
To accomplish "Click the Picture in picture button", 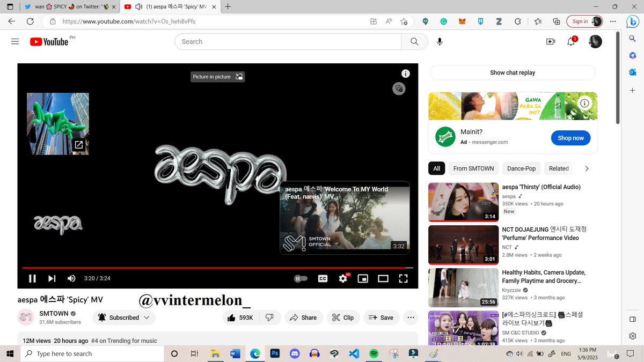I will click(x=218, y=77).
